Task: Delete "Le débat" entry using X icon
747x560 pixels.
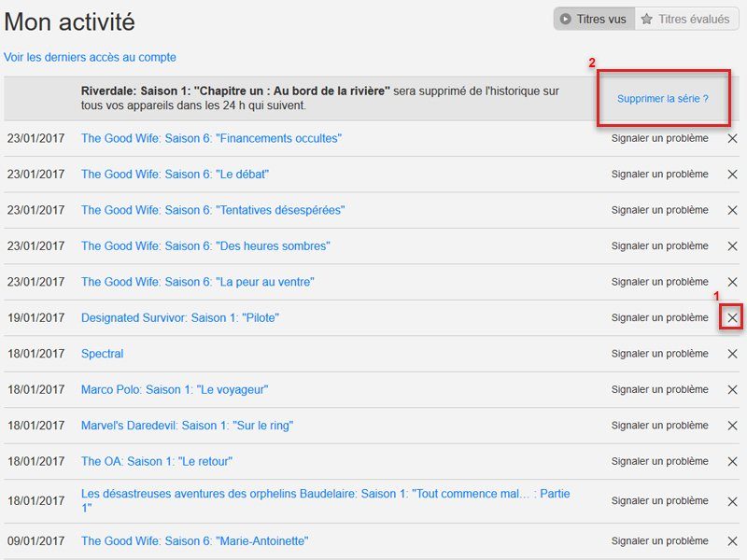Action: click(x=732, y=175)
